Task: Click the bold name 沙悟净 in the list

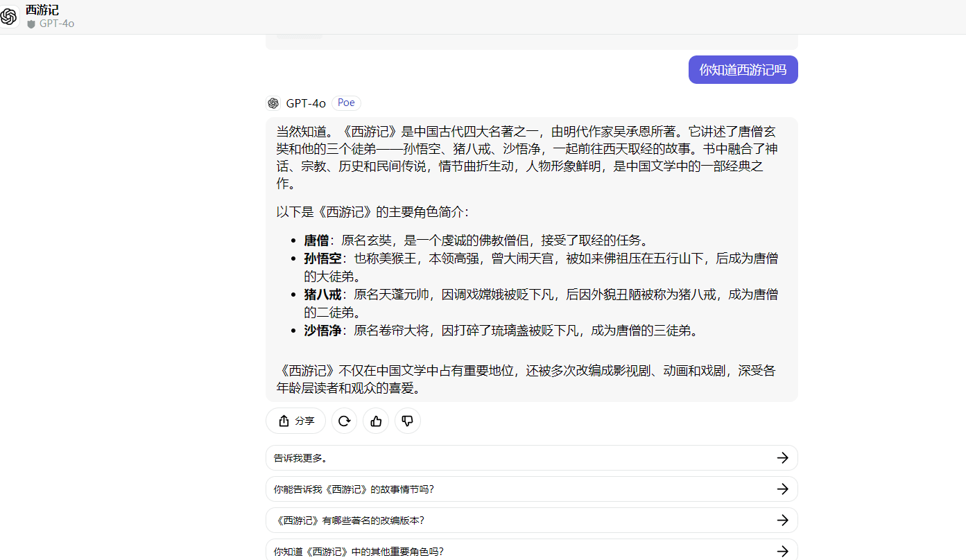Action: (x=322, y=331)
